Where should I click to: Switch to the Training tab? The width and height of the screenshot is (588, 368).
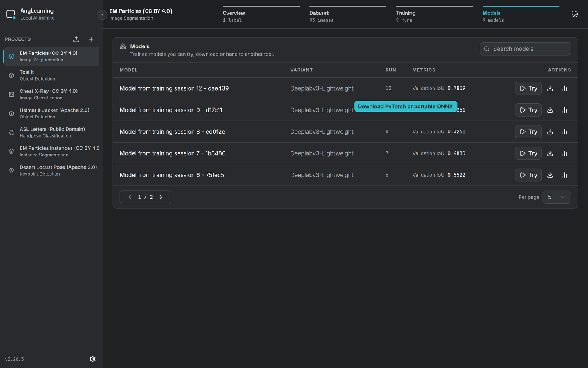(434, 15)
